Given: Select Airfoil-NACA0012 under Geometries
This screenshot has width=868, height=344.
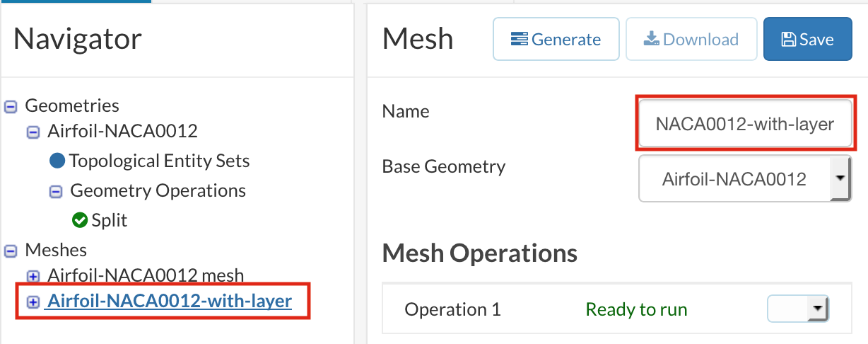Looking at the screenshot, I should pyautogui.click(x=122, y=132).
